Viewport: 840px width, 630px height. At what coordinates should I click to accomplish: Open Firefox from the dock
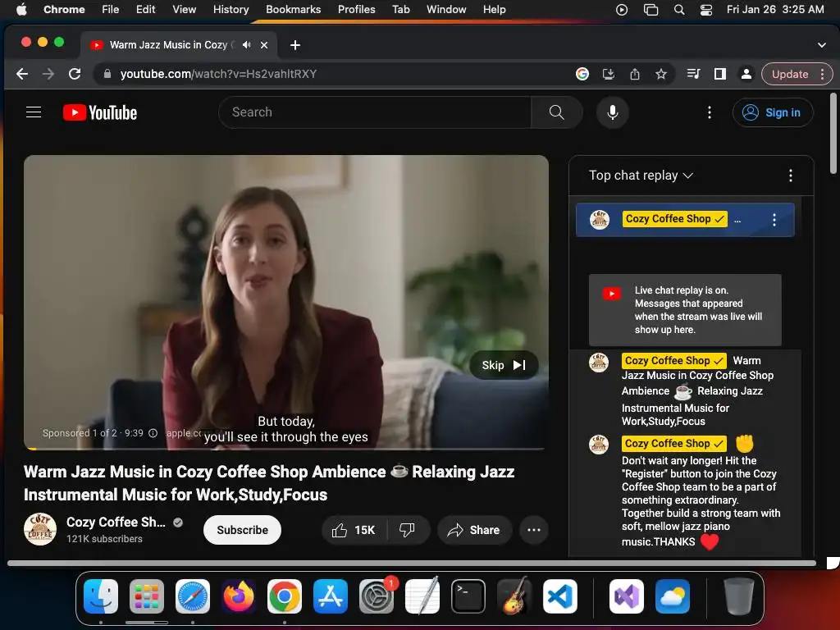tap(239, 596)
